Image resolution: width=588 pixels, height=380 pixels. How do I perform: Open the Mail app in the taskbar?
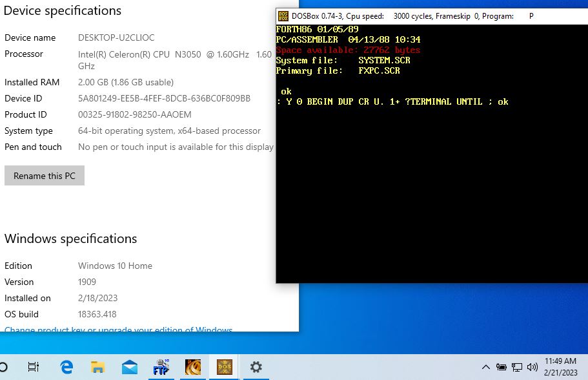130,367
